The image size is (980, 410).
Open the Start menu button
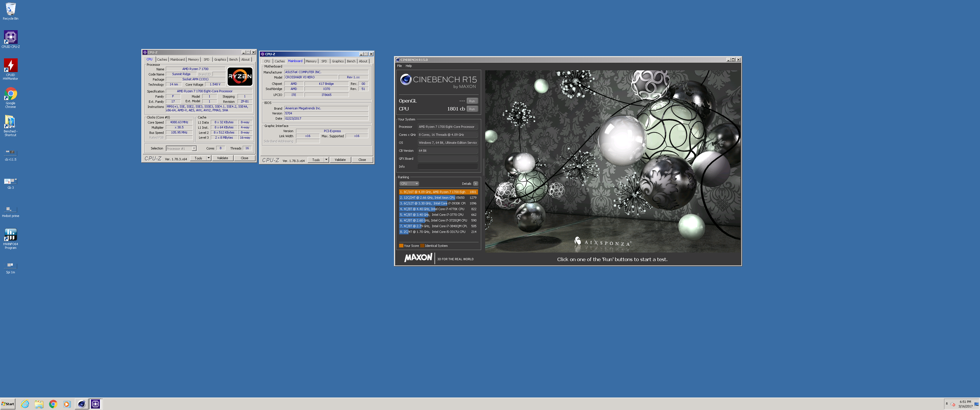pos(8,404)
